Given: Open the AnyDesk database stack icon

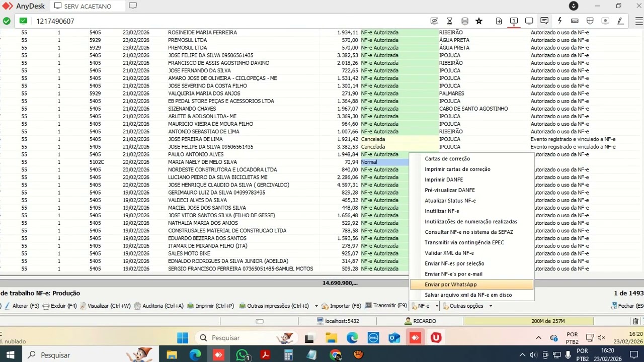Looking at the screenshot, I should [465, 21].
